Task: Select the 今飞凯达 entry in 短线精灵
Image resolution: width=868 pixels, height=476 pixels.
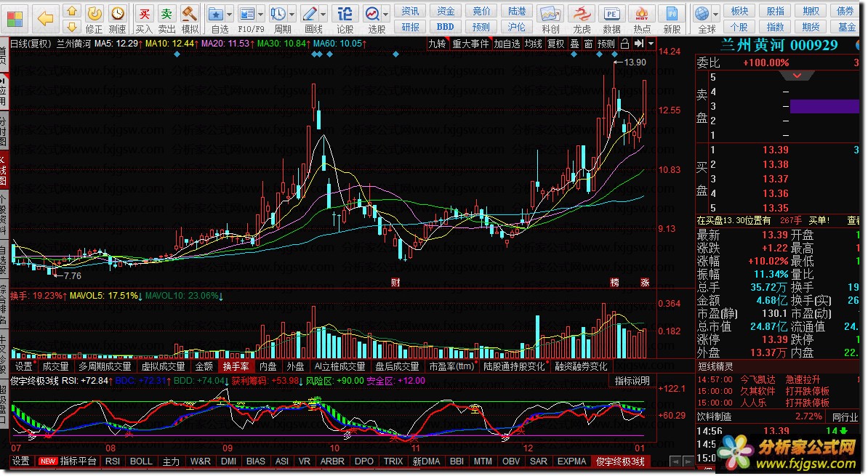Action: [758, 379]
